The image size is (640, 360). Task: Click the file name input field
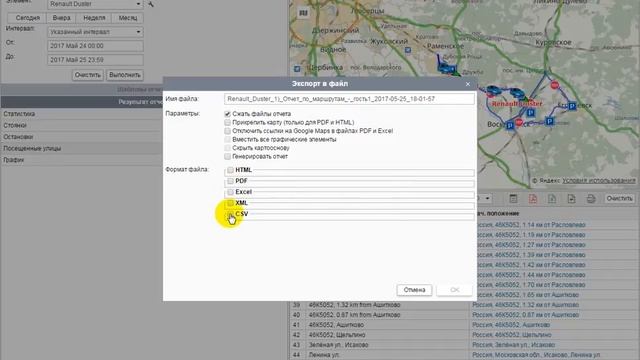click(349, 99)
